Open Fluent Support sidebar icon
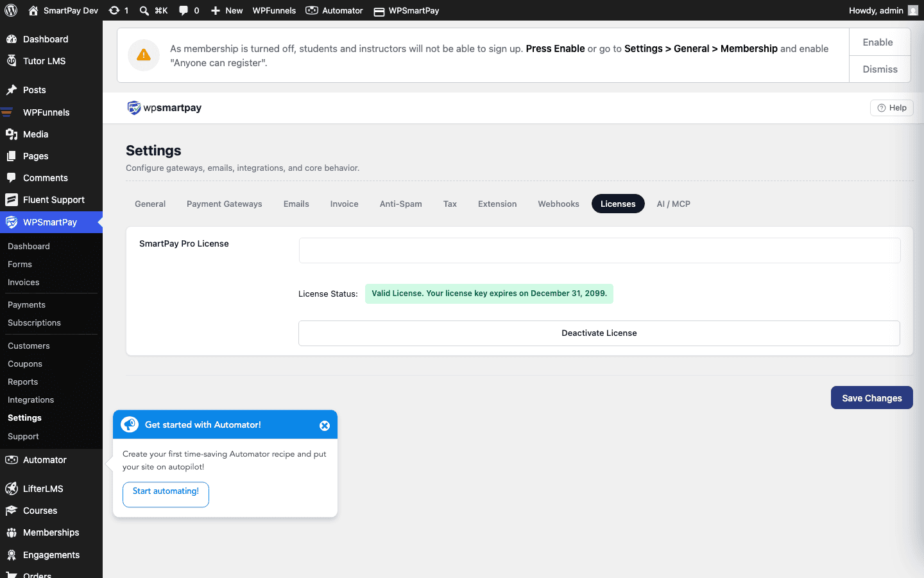Screen dimensions: 924x578 12,200
